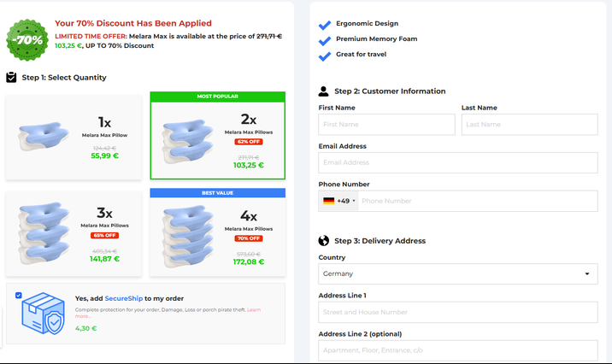This screenshot has width=612, height=364.
Task: Click the Address Line 2 apartment field
Action: (458, 350)
